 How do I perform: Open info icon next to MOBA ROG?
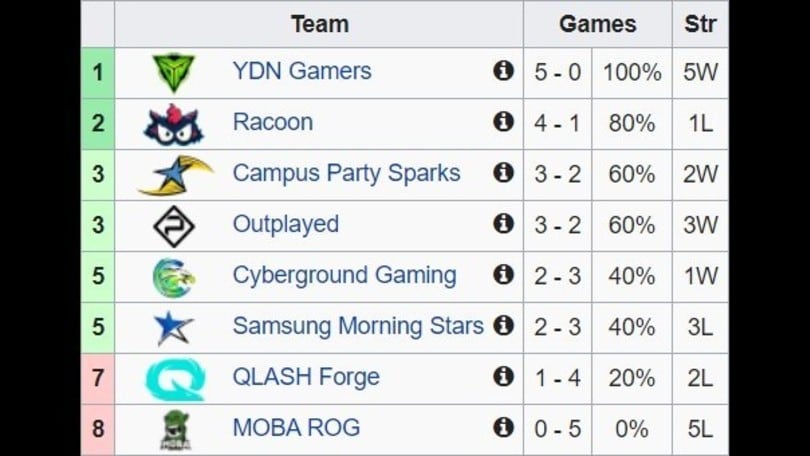coord(503,428)
